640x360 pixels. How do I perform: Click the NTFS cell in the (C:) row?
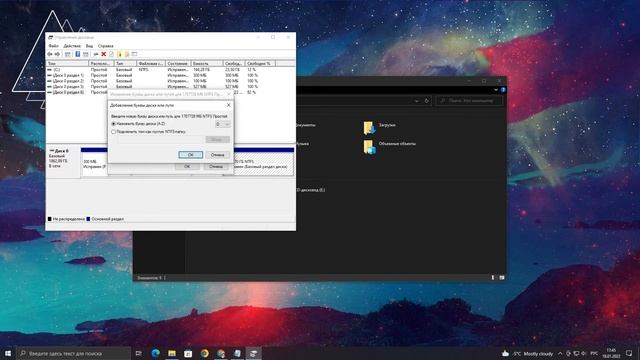pyautogui.click(x=143, y=70)
